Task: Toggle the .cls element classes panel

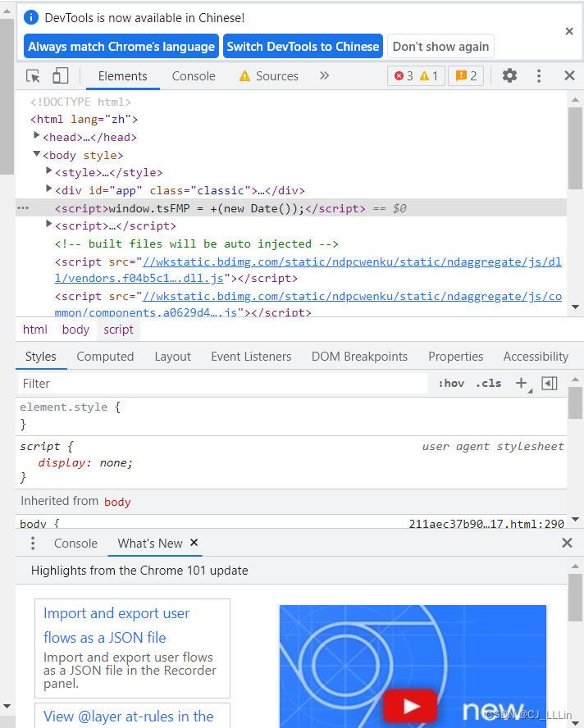Action: pyautogui.click(x=489, y=384)
